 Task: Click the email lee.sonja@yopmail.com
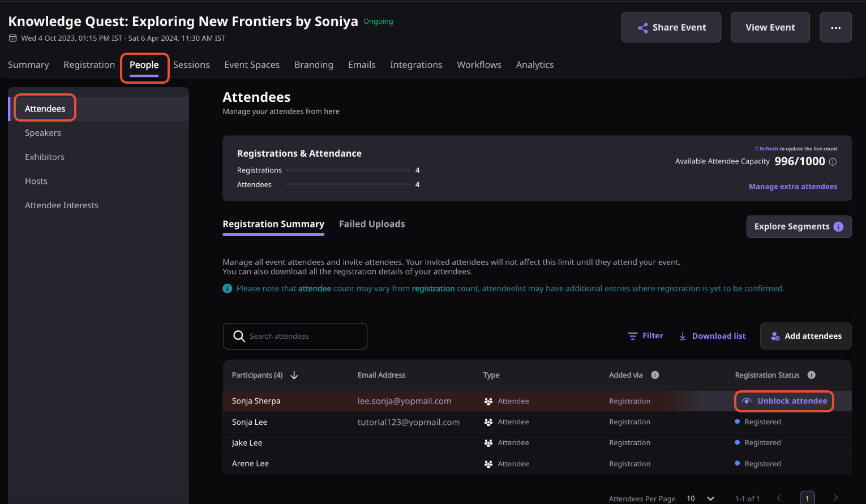(x=404, y=401)
